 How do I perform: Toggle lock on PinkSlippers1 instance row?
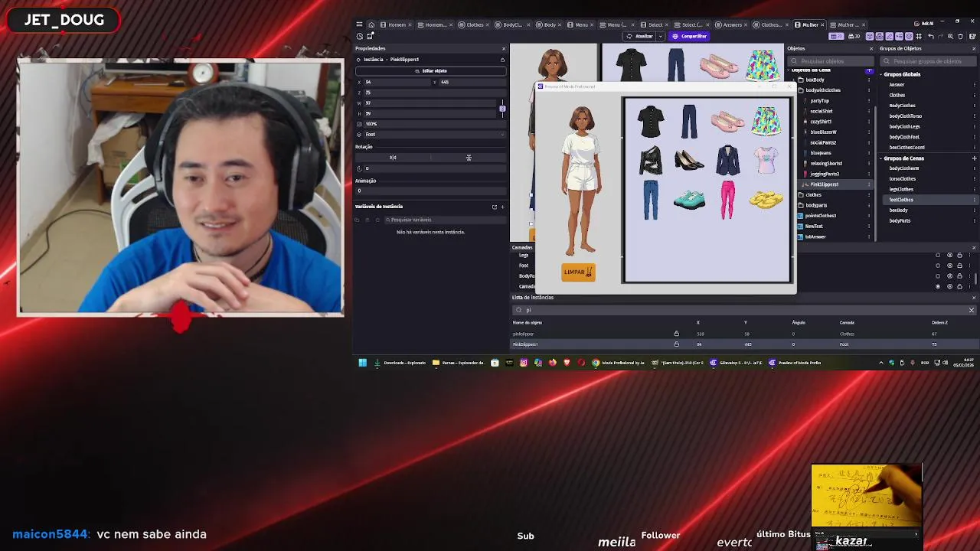(x=676, y=344)
